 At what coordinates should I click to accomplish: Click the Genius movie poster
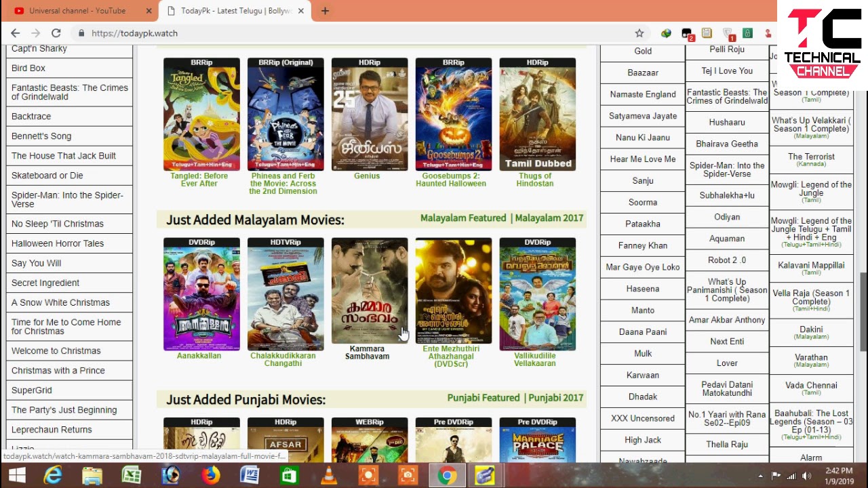370,115
